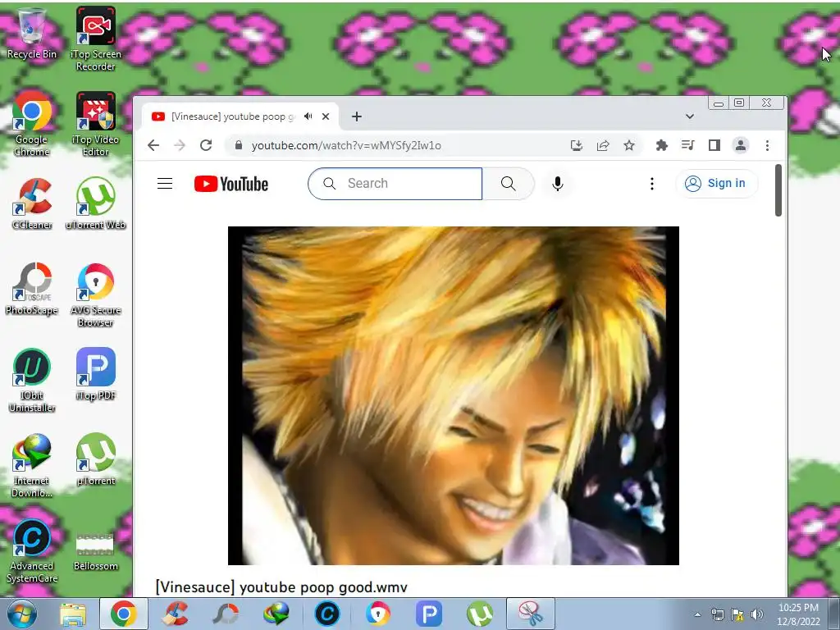The image size is (840, 630).
Task: Go forward in Chrome
Action: [x=180, y=145]
